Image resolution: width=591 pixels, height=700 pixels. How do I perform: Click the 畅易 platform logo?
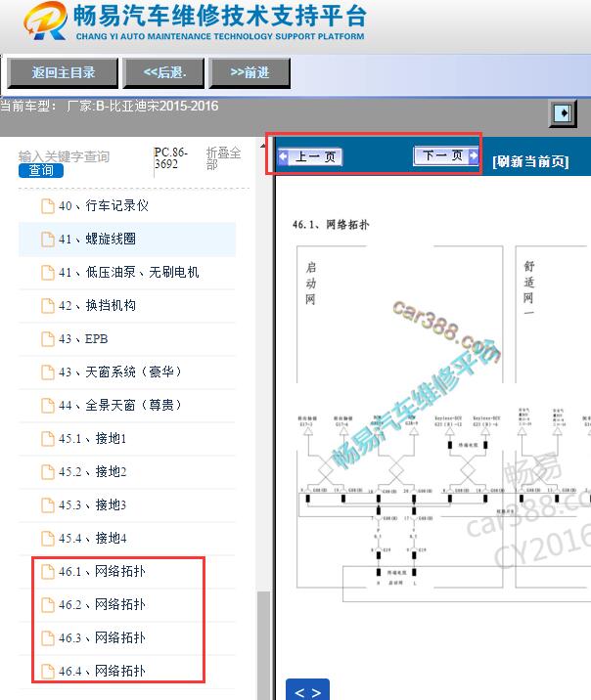pos(41,23)
